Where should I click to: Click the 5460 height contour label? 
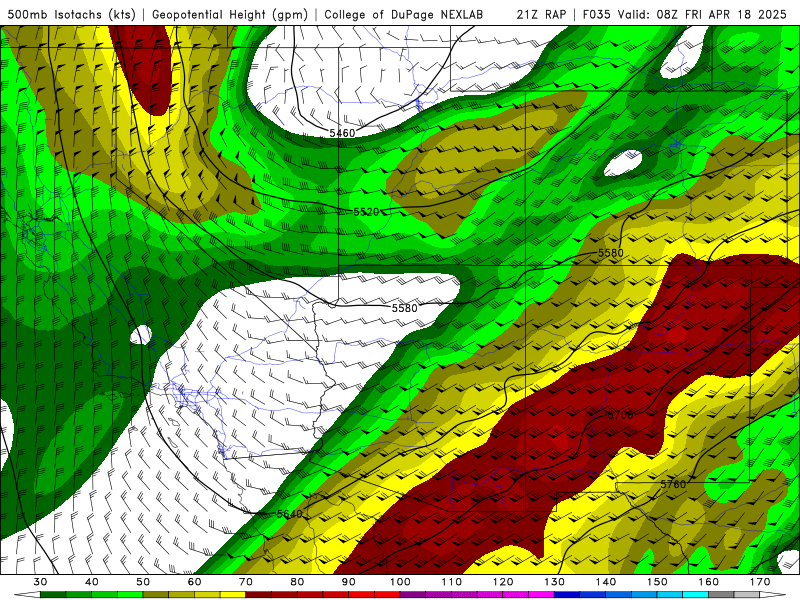click(342, 133)
